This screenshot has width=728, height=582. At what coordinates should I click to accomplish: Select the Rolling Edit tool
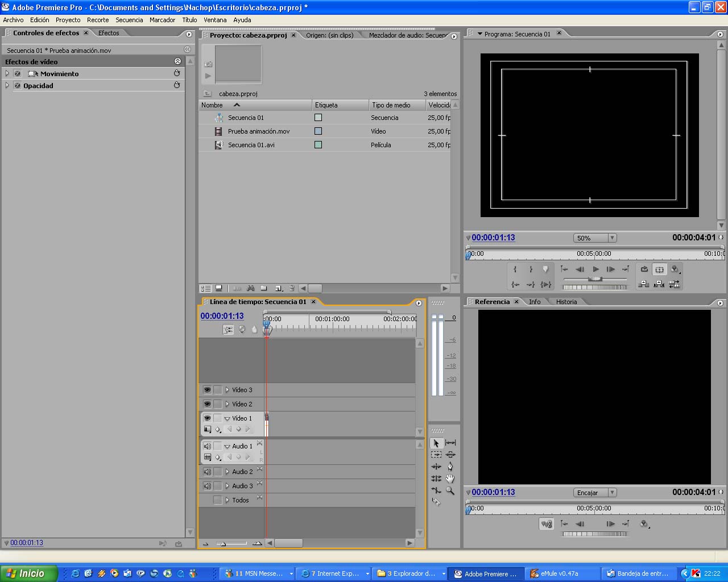pyautogui.click(x=436, y=479)
